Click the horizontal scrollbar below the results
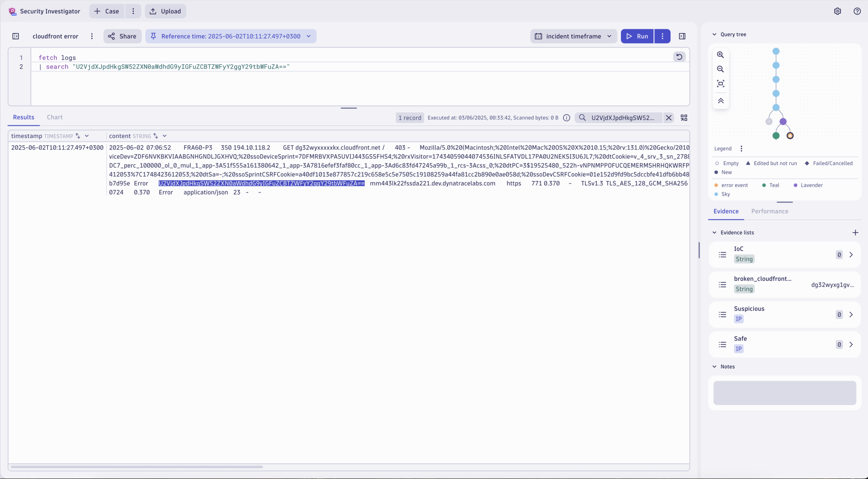 coord(136,467)
